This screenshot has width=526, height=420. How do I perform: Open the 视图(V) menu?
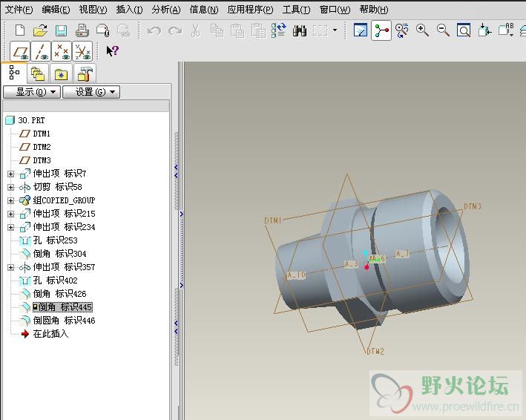[93, 10]
